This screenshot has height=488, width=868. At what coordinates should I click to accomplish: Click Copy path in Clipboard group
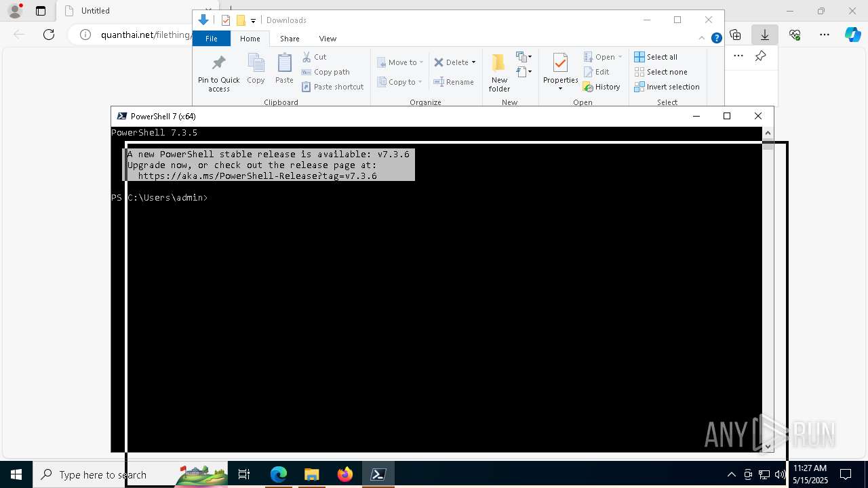[x=325, y=72]
